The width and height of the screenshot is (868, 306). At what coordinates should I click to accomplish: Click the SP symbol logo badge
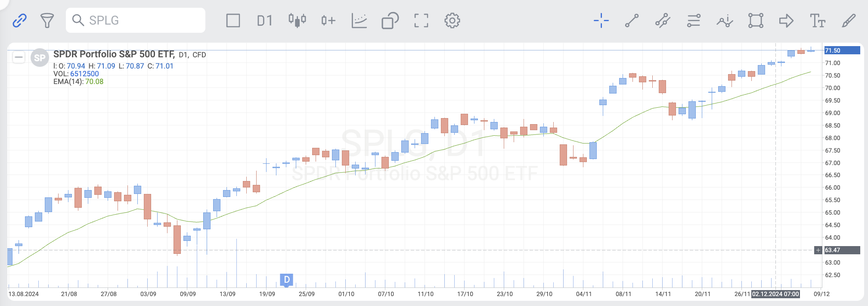point(40,58)
